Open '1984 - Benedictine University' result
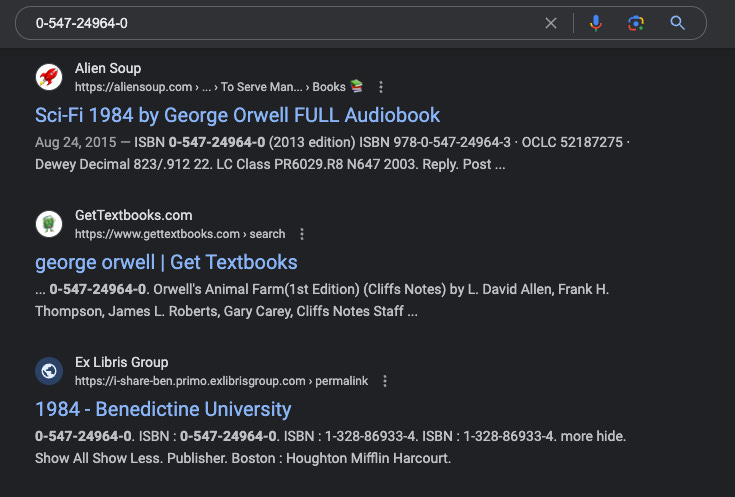 pyautogui.click(x=163, y=409)
